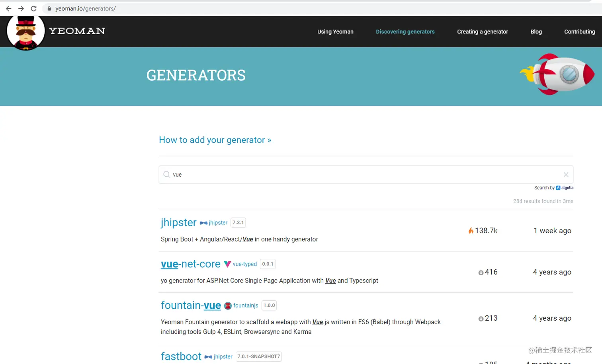This screenshot has width=602, height=364.
Task: Click the 284 results found text
Action: 543,201
